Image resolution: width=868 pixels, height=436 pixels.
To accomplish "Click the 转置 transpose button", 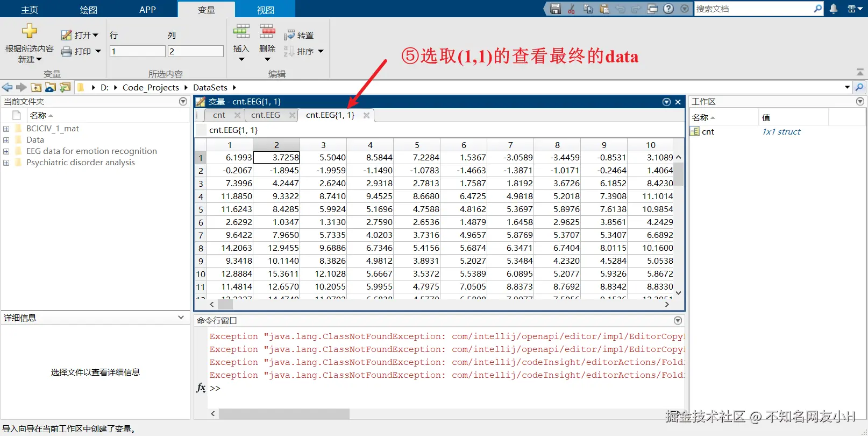I will (x=298, y=35).
